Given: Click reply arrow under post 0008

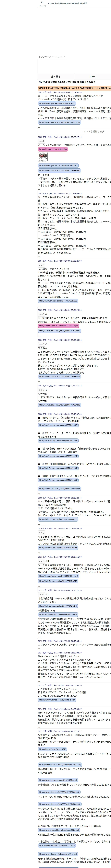Looking at the screenshot, I should click(x=39, y=494).
